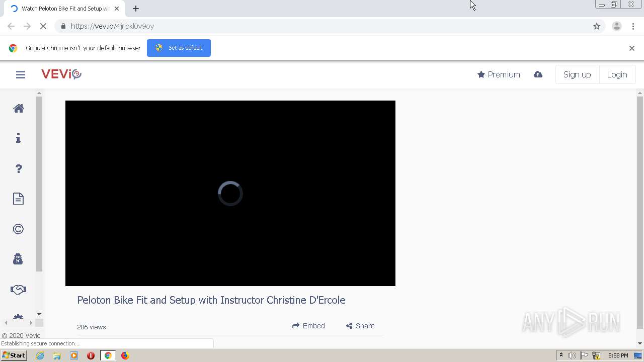Screen dimensions: 644x362
Task: Click the volume speaker tray icon
Action: [x=572, y=355]
